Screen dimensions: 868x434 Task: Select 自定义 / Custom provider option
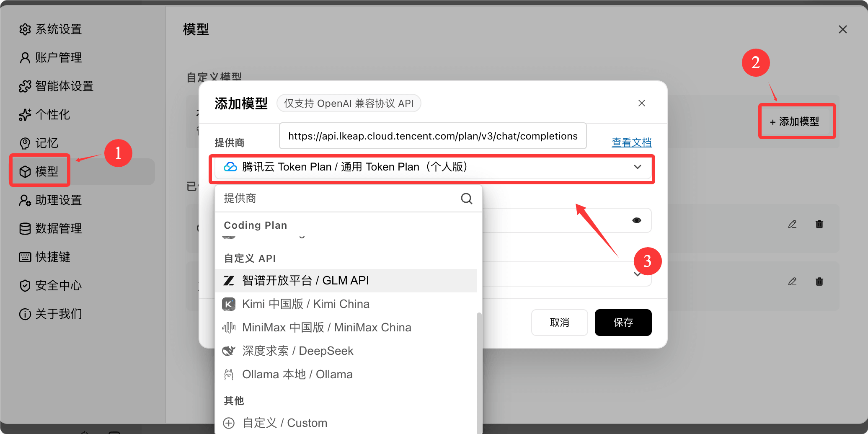[x=346, y=423]
